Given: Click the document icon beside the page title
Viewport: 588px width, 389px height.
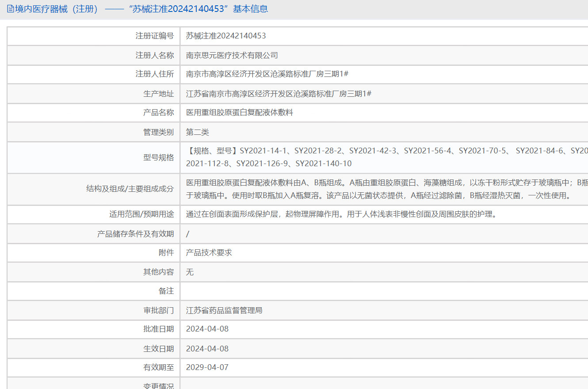Looking at the screenshot, I should (x=10, y=9).
